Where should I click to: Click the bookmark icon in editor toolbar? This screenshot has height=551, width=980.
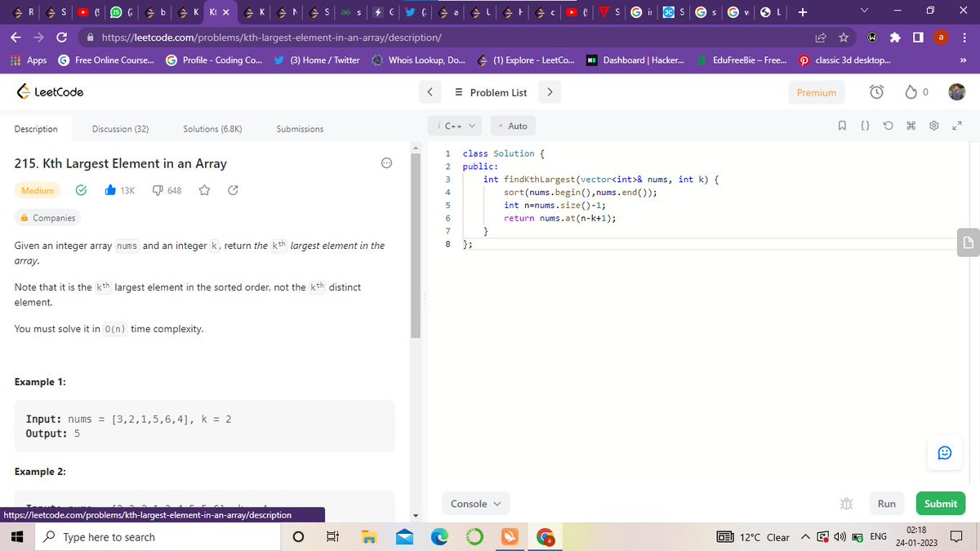pos(841,127)
